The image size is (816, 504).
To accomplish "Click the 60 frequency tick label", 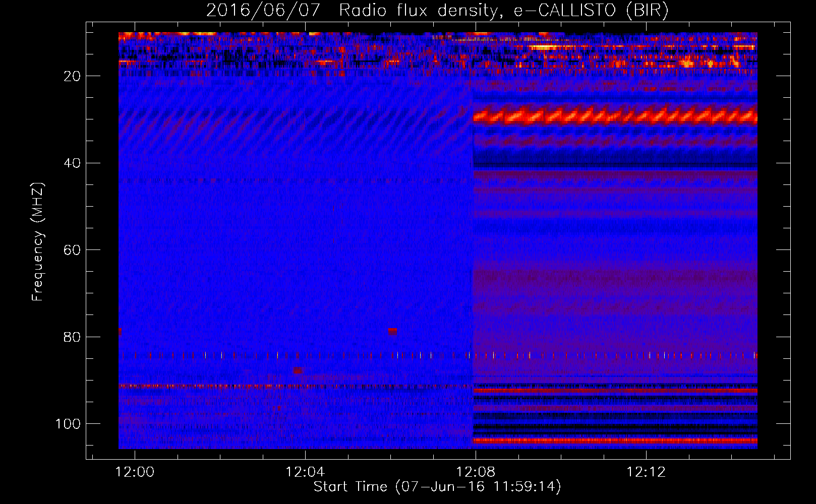I will click(73, 250).
